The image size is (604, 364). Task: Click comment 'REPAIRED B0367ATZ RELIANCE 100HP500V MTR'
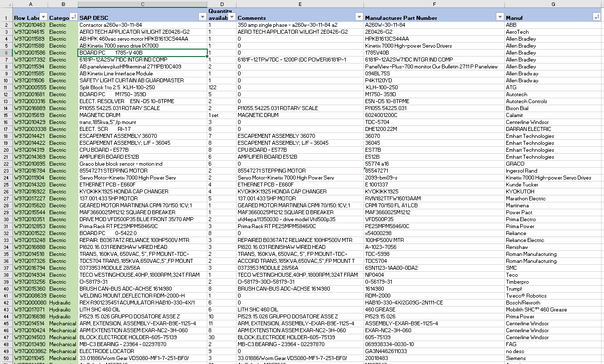[x=300, y=240]
